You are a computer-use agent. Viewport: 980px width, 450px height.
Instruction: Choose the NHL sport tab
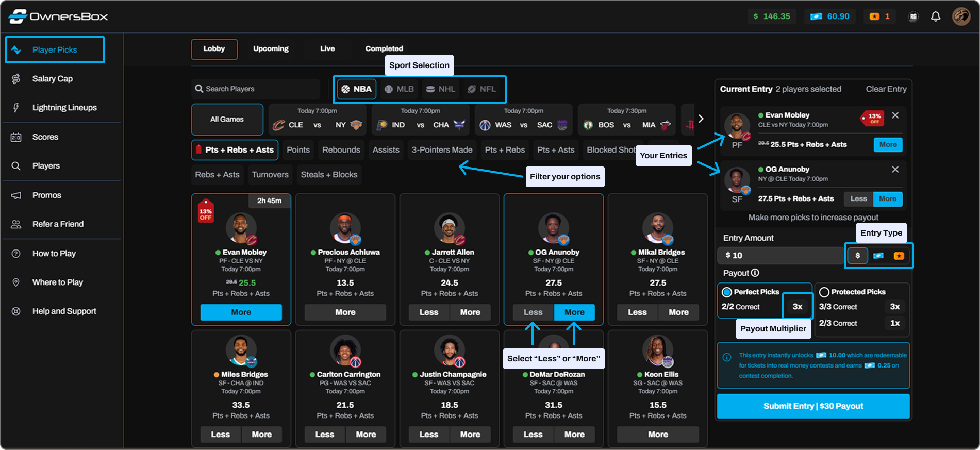pos(441,89)
